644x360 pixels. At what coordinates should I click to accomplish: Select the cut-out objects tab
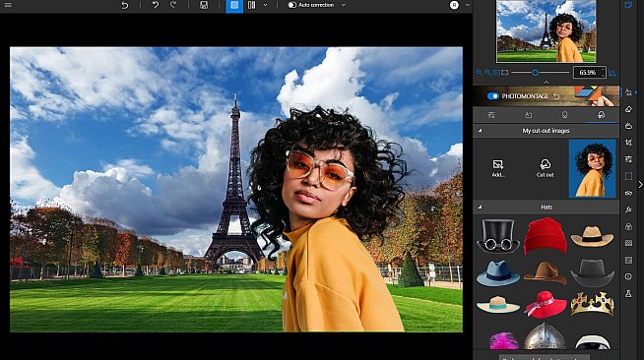pos(601,115)
